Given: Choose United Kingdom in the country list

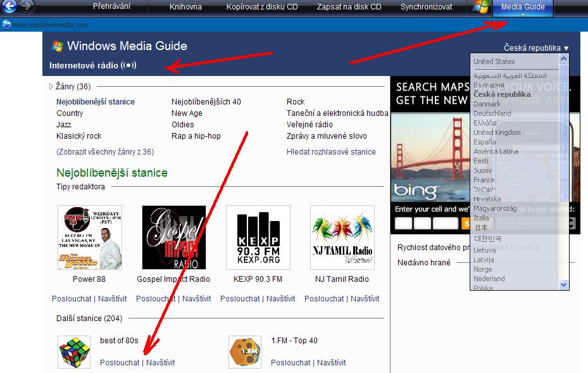Looking at the screenshot, I should [x=497, y=132].
